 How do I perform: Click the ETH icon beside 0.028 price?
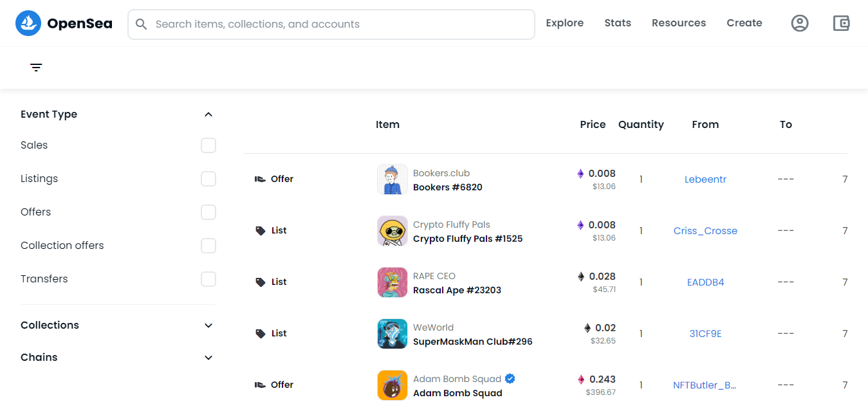pyautogui.click(x=581, y=277)
